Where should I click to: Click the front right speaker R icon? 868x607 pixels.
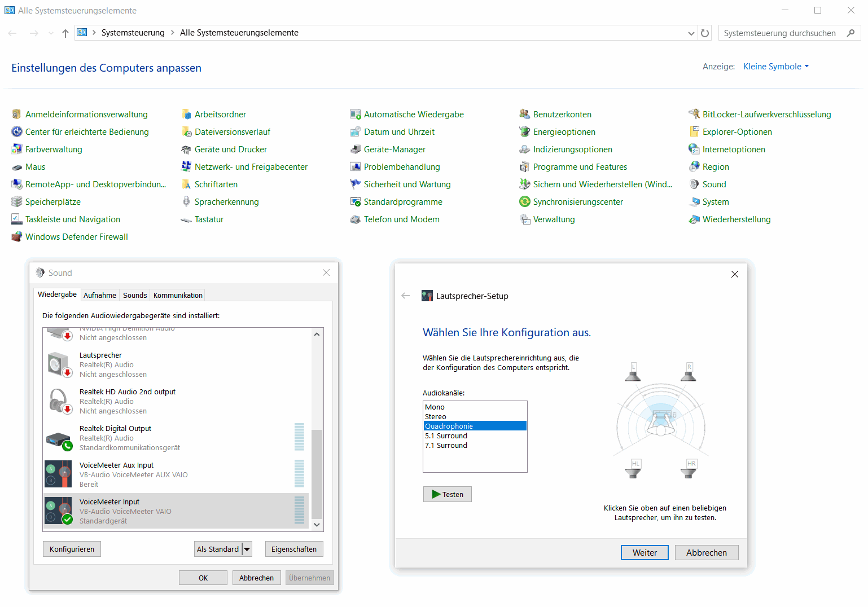(689, 372)
